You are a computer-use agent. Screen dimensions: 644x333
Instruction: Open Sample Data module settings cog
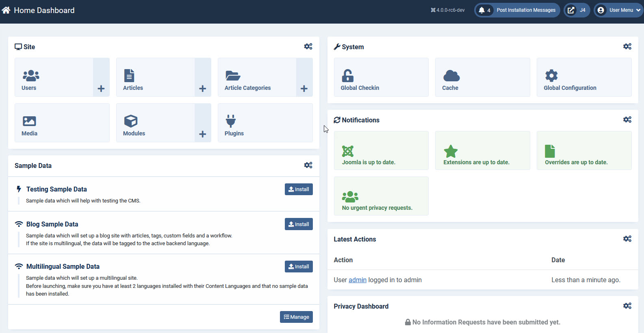coord(308,165)
